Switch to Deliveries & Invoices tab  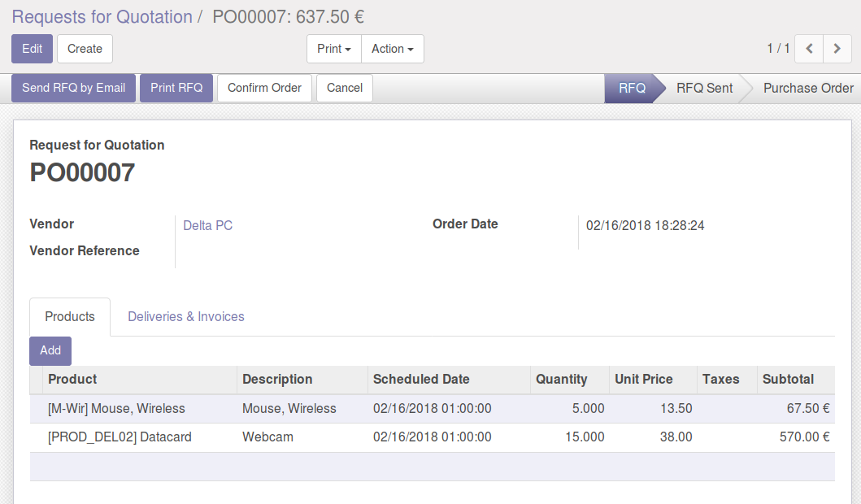(x=185, y=316)
